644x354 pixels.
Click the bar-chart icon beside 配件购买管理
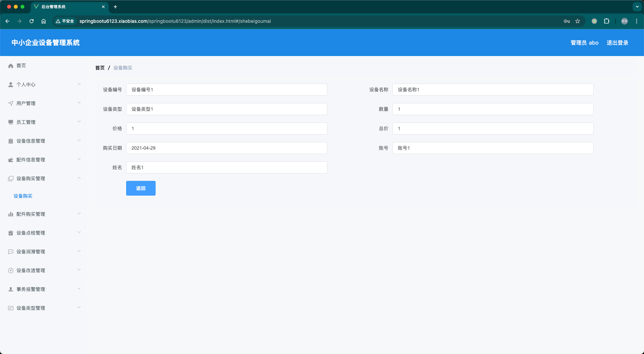point(11,214)
